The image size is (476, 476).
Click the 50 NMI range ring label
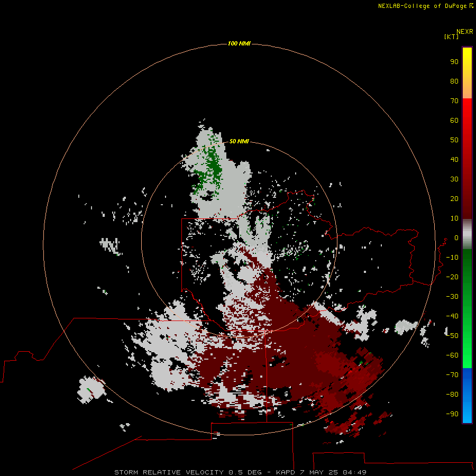click(239, 141)
